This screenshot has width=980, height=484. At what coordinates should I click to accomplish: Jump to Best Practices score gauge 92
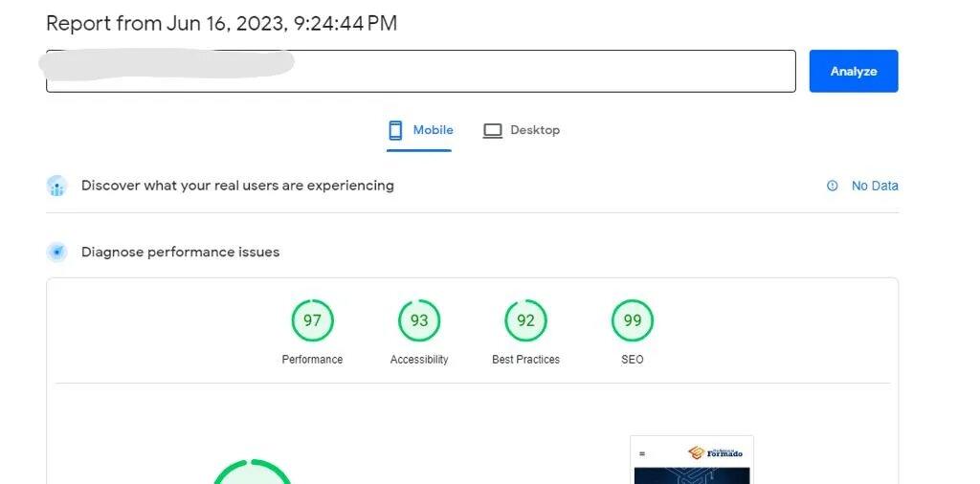coord(525,320)
